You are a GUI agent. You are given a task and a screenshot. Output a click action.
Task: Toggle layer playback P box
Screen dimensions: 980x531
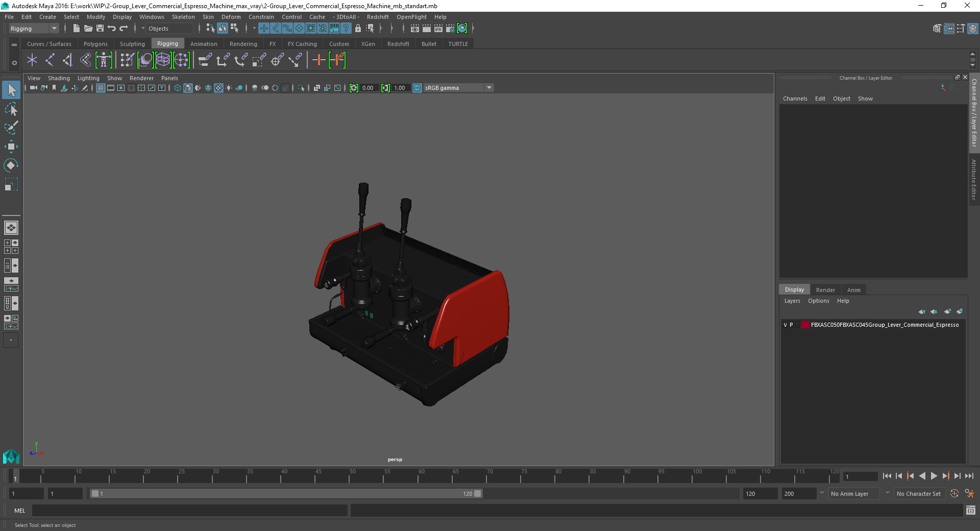coord(791,325)
